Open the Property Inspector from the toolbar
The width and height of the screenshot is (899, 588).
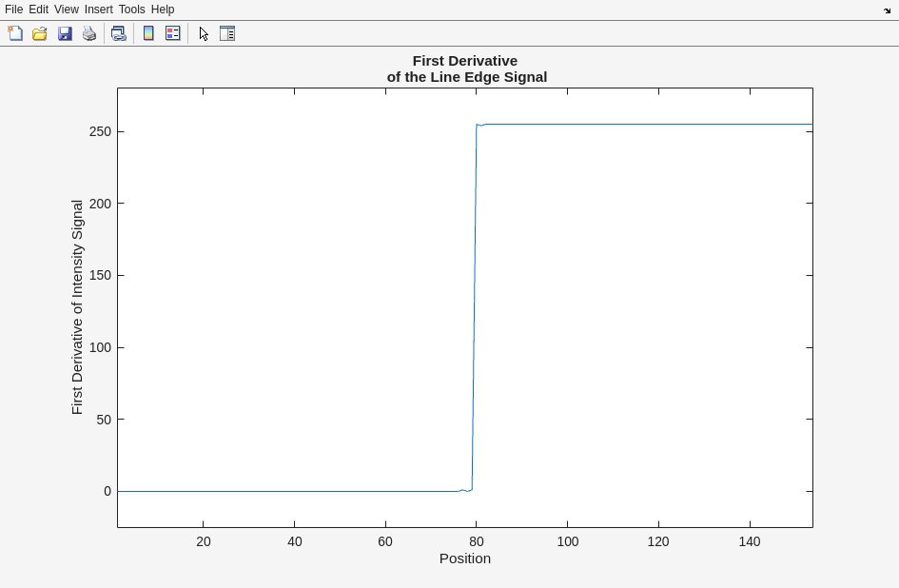click(227, 33)
